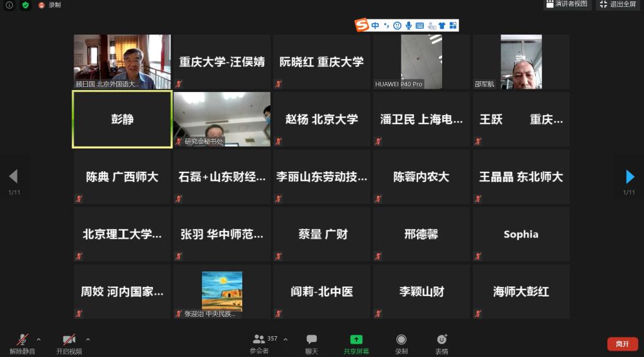Open meeting info icon at top-left
Screen dimensions: 644x357
coord(9,5)
